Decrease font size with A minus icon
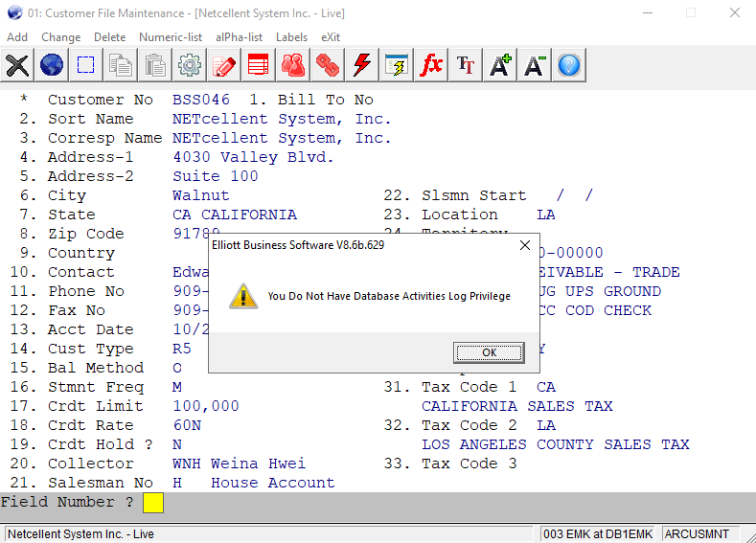Viewport: 756px width, 543px height. 535,65
